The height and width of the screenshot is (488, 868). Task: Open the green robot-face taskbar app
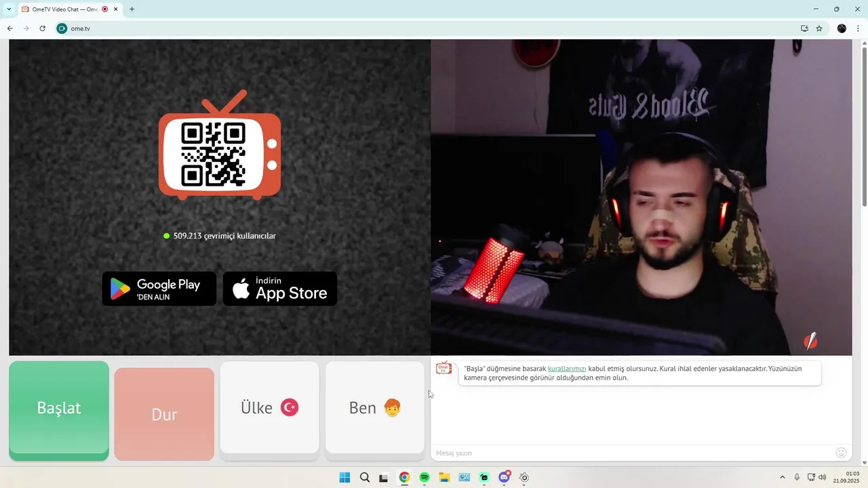coord(484,477)
